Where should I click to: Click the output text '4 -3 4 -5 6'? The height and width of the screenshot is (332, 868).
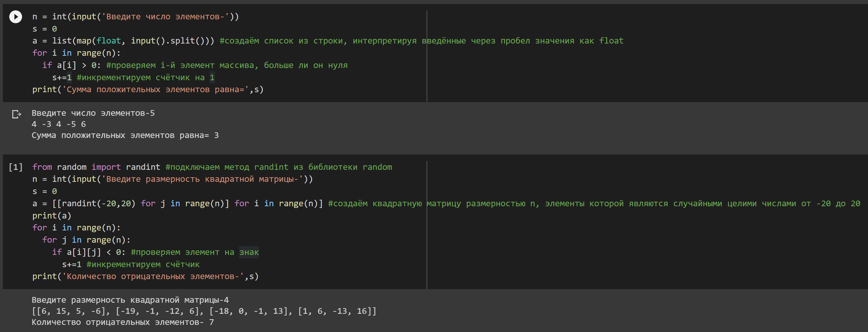pyautogui.click(x=59, y=124)
